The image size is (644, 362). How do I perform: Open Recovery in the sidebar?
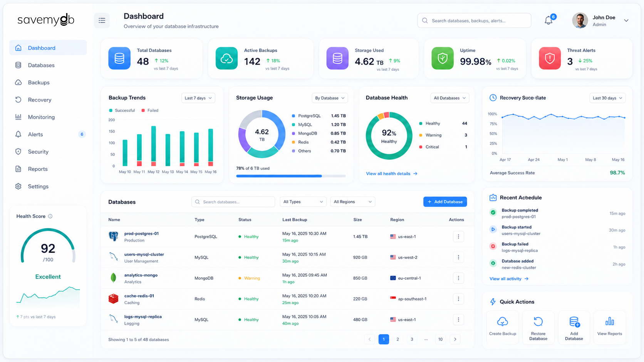click(x=48, y=100)
